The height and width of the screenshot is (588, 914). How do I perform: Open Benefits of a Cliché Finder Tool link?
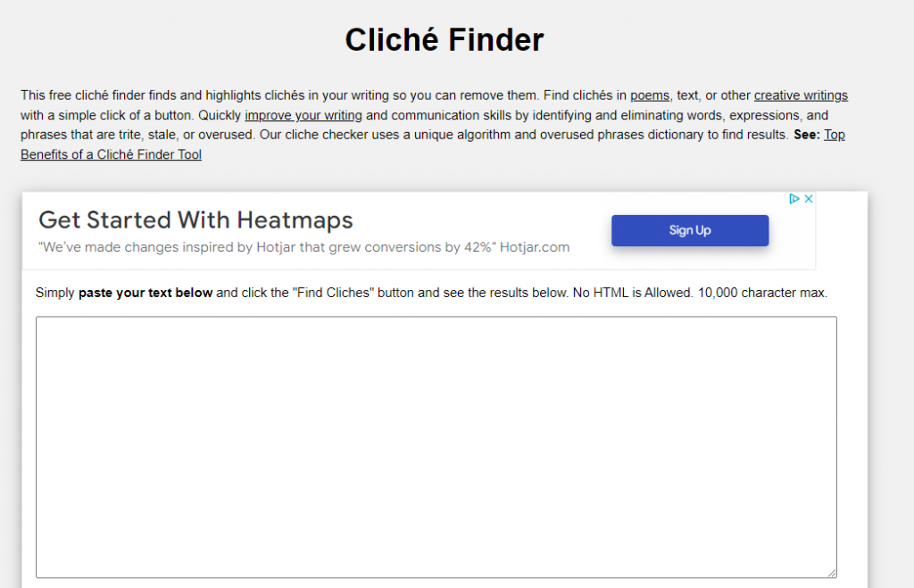tap(111, 154)
